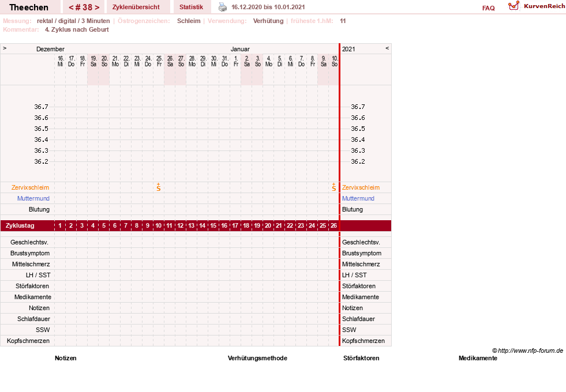566x392 pixels.
Task: Click the cycle number #38
Action: [x=84, y=7]
